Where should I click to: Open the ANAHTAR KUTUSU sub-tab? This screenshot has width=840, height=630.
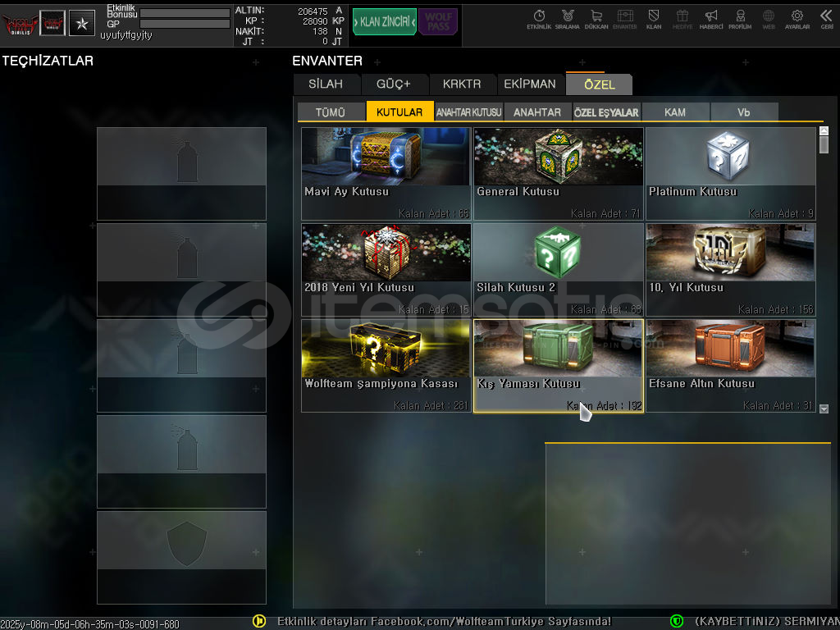468,112
